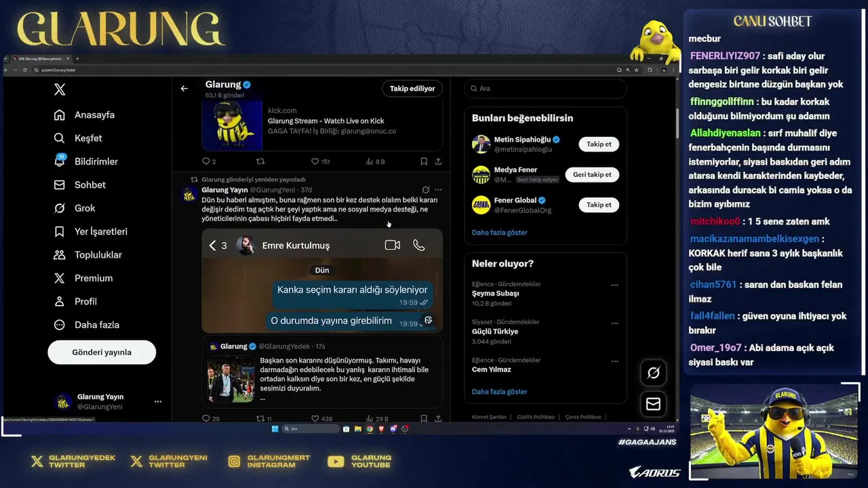Open Fener Global profile name
868x488 pixels.
tap(515, 201)
